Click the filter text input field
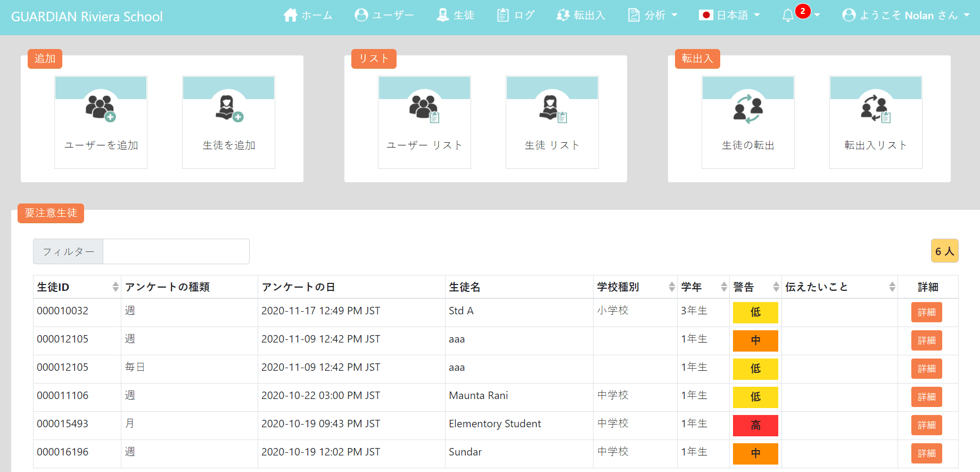This screenshot has width=980, height=472. click(x=176, y=251)
